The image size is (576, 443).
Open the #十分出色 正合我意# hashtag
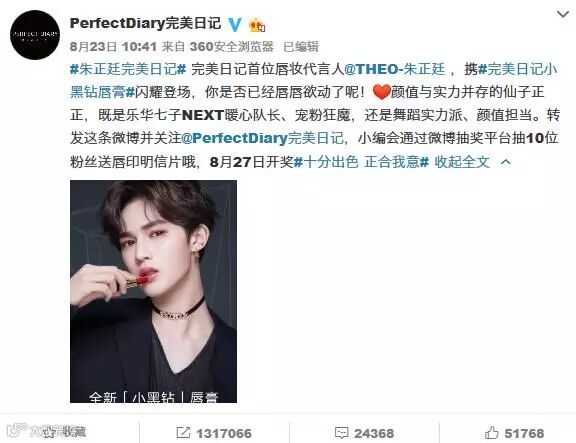(362, 162)
